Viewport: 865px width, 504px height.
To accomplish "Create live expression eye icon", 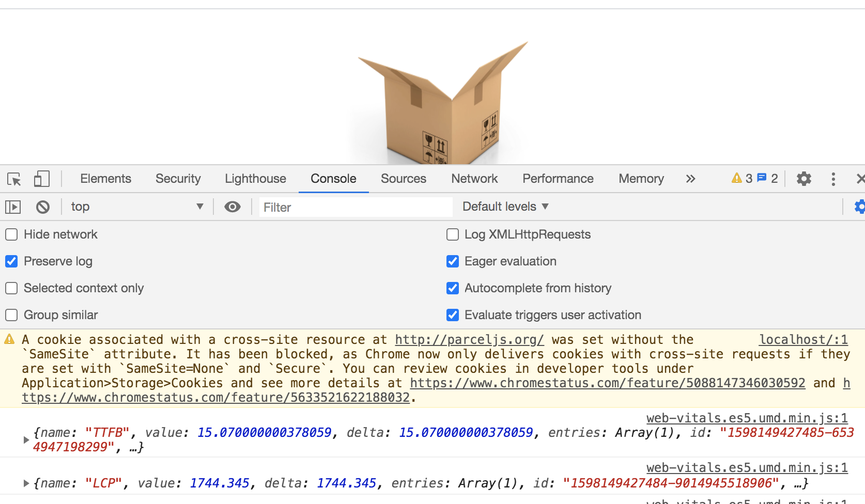I will pyautogui.click(x=233, y=207).
